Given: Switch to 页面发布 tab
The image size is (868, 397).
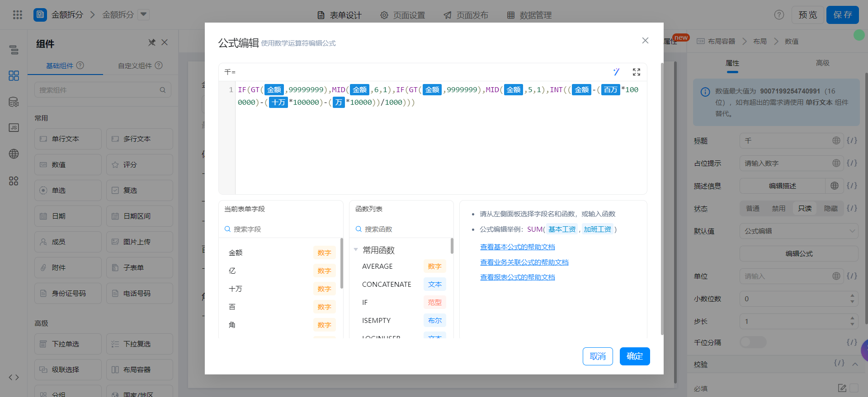Looking at the screenshot, I should (x=466, y=15).
